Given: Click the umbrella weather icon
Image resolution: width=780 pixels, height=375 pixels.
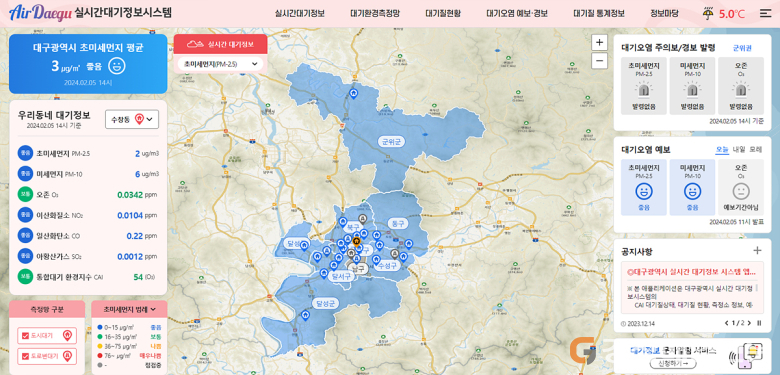Looking at the screenshot, I should coord(707,13).
